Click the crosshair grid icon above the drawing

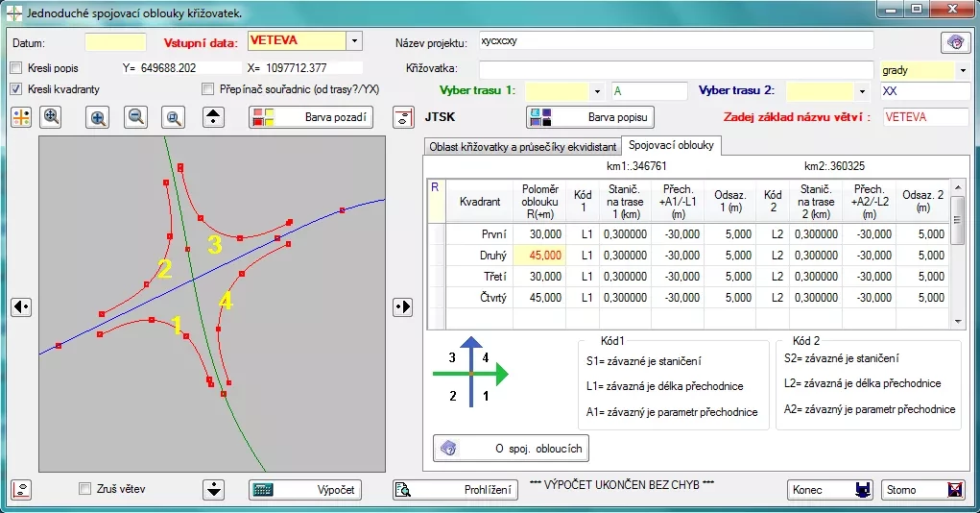pyautogui.click(x=21, y=117)
